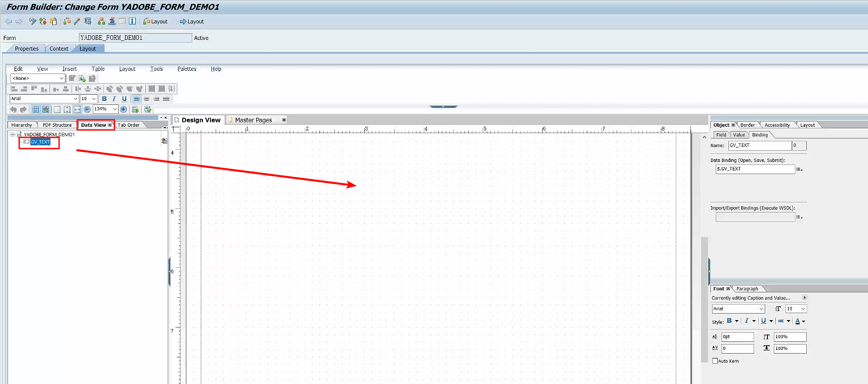This screenshot has height=384, width=868.
Task: Click the new style sheet icon with green plus
Action: coord(82,78)
